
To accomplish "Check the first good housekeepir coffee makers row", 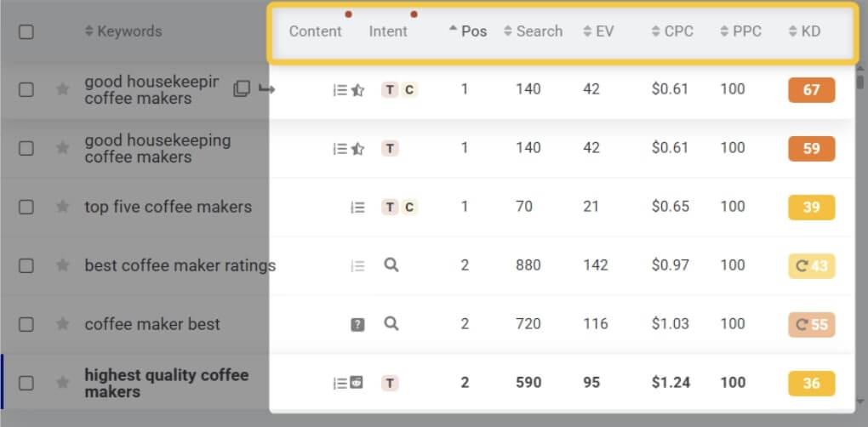I will point(26,89).
